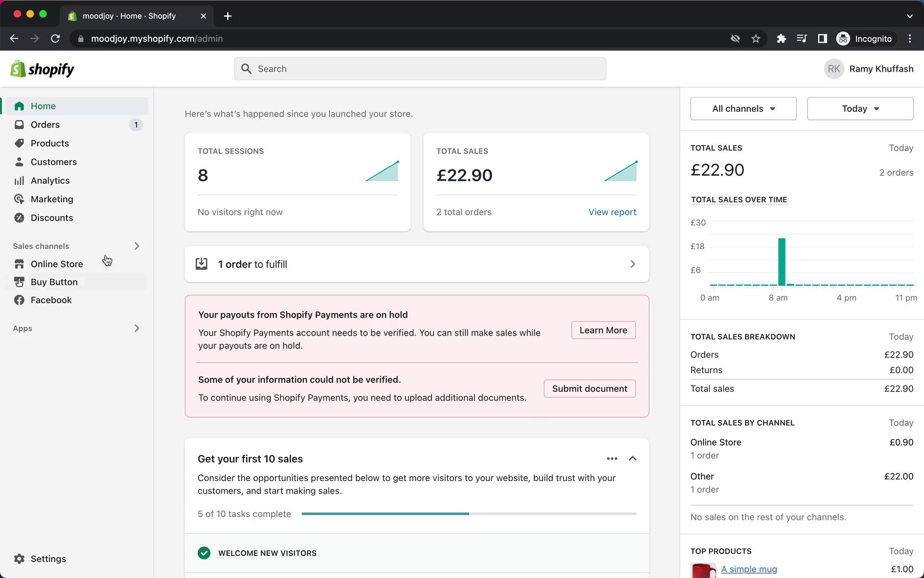Select the Customers icon in sidebar
The width and height of the screenshot is (924, 578).
coord(19,162)
